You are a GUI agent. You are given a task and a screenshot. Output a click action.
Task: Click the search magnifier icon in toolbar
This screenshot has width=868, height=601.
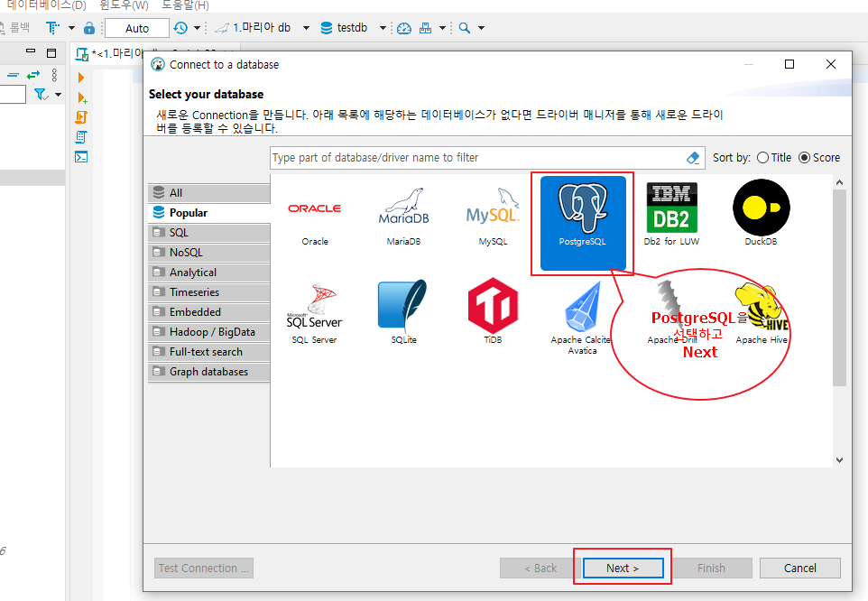click(465, 28)
